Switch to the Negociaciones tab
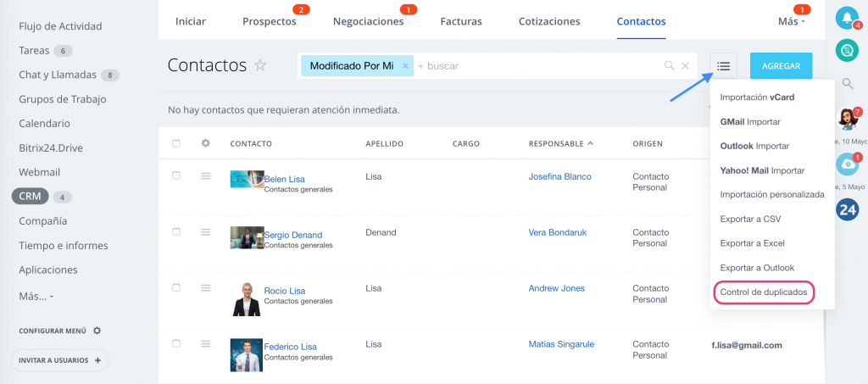868x384 pixels. click(x=368, y=21)
